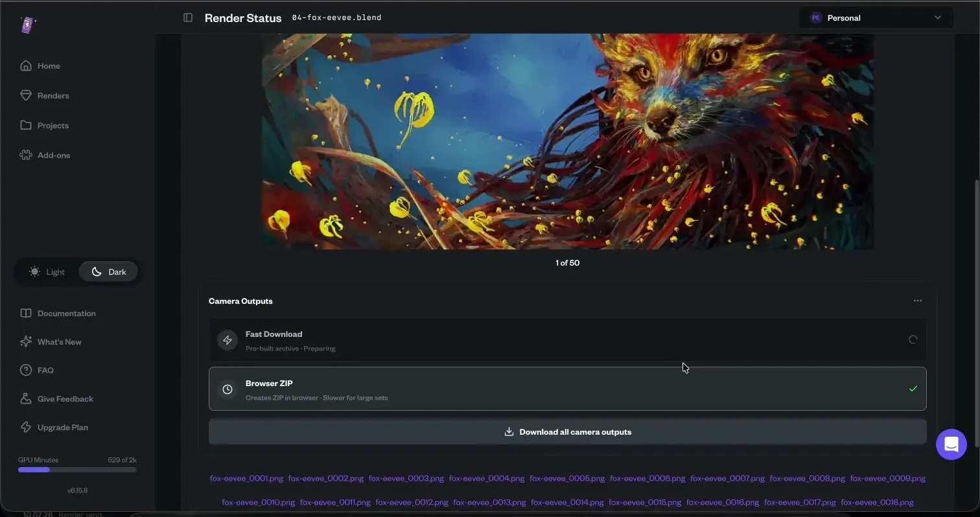Switch to Light theme
The width and height of the screenshot is (980, 517).
click(x=47, y=271)
